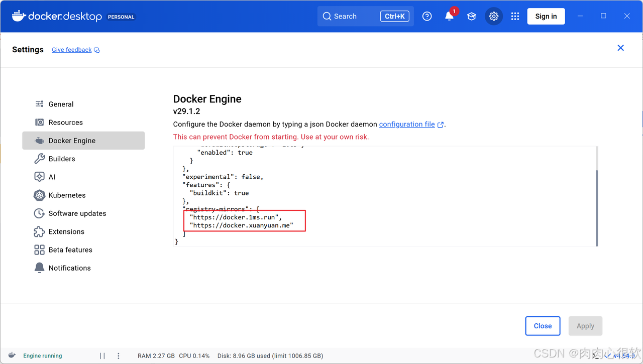
Task: Open the notifications bell with badge
Action: (x=450, y=16)
